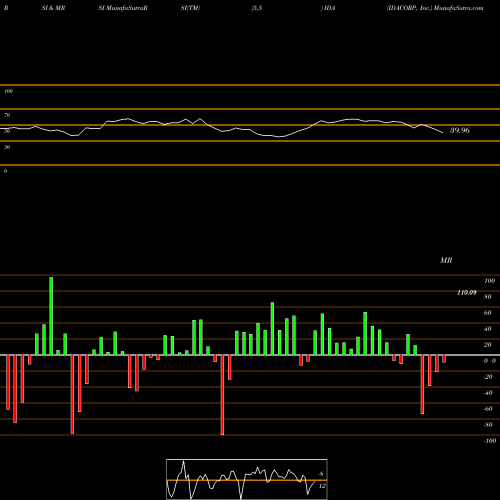Click the histogram axis label 60
500x500 pixels.
click(x=488, y=313)
